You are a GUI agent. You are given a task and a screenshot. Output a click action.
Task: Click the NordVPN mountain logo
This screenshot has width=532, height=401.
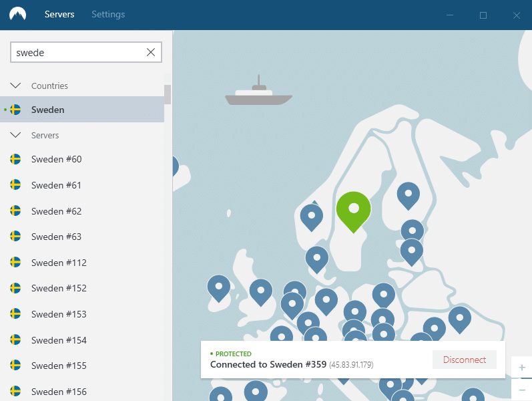pos(17,14)
